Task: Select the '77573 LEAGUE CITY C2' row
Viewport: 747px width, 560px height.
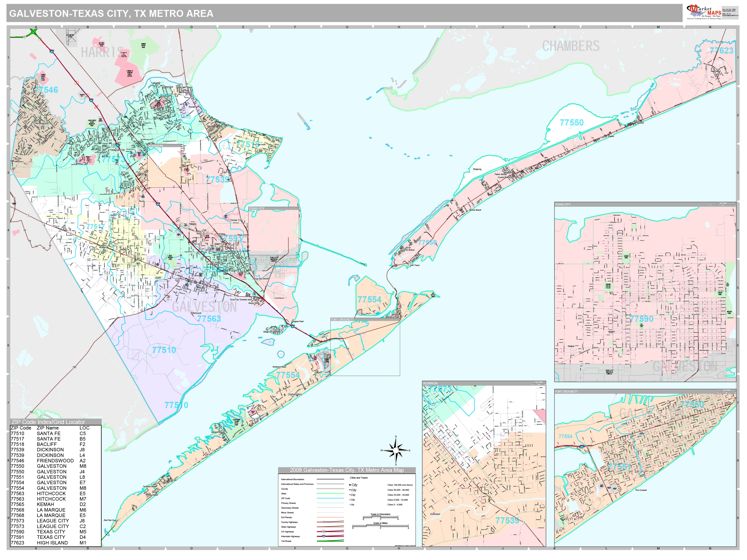Action: point(56,526)
